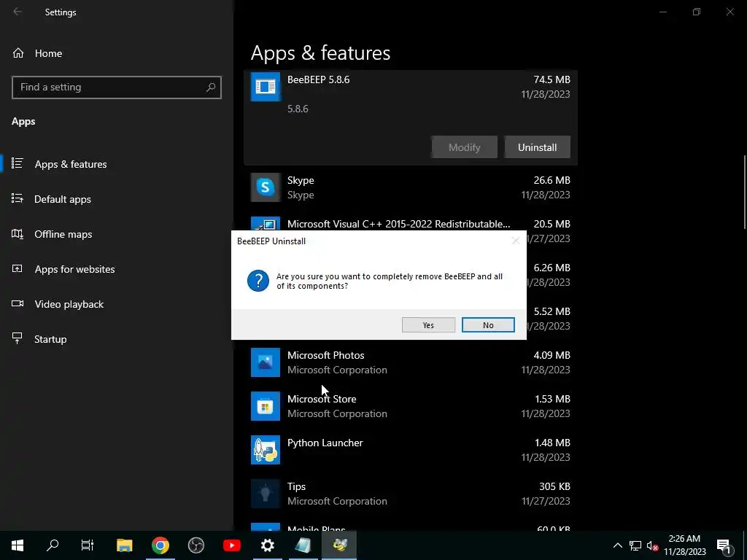The width and height of the screenshot is (747, 560).
Task: Click the Visual C++ Redistributable icon
Action: (266, 224)
